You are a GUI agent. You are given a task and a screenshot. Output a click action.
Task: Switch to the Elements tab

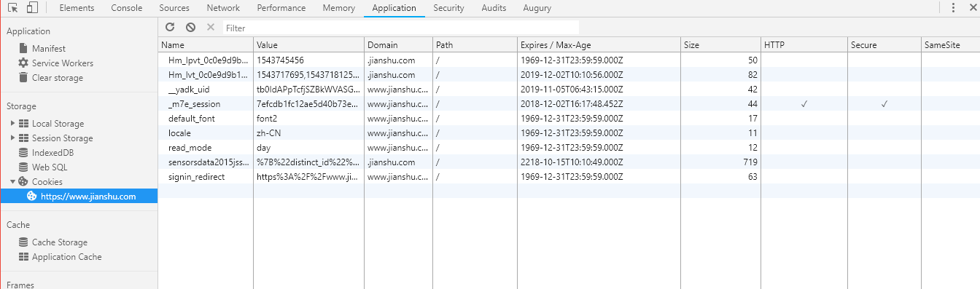(76, 8)
